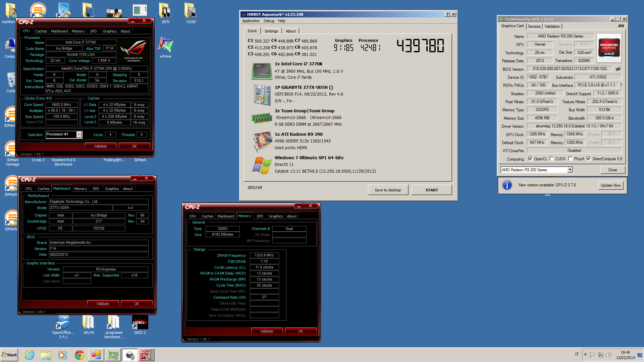Click Validate in the CPU-Z processor window
The image size is (644, 362).
tap(100, 146)
